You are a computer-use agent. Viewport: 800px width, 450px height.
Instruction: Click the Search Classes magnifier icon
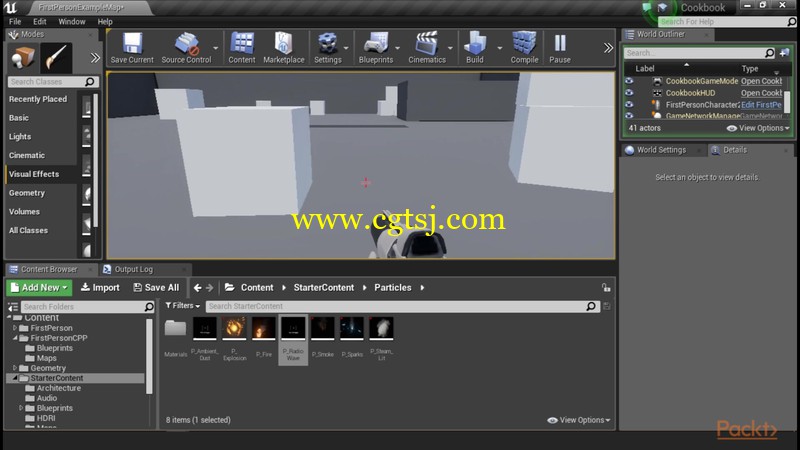(90, 82)
